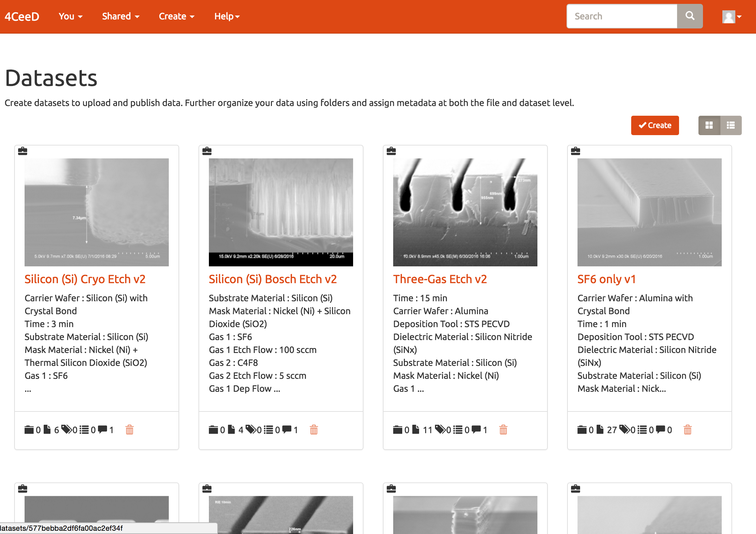The width and height of the screenshot is (756, 534).
Task: Click the magnifier search button
Action: [x=690, y=16]
